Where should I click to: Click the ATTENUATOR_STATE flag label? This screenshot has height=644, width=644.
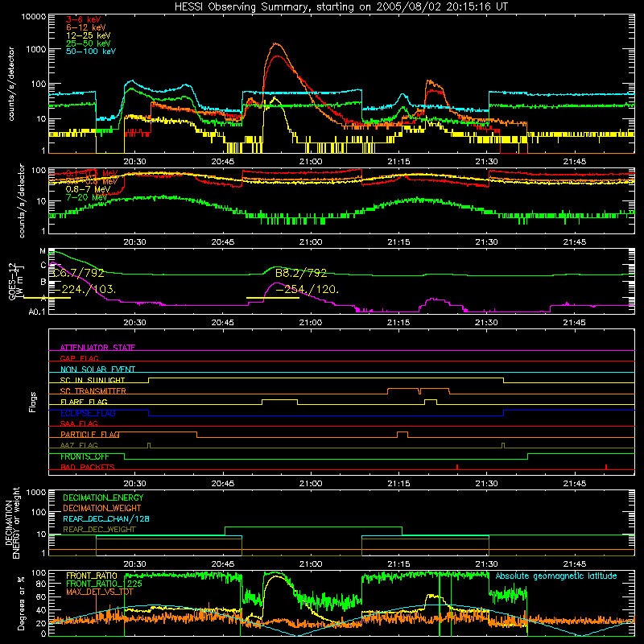(97, 348)
